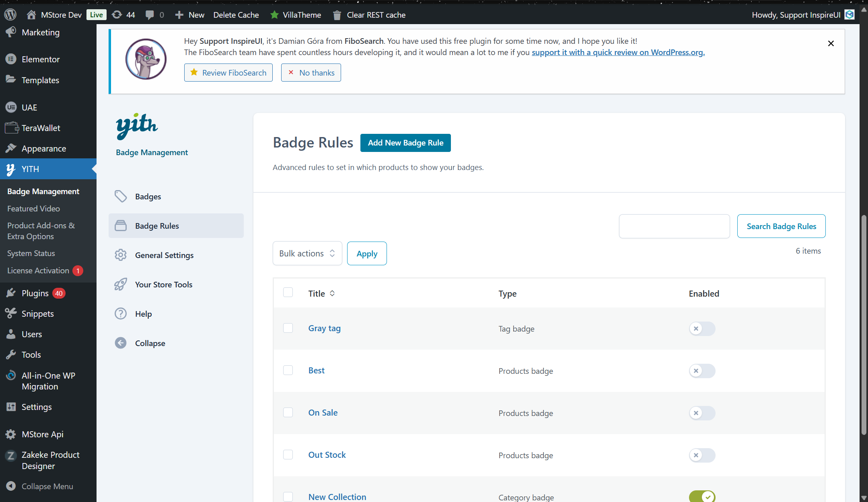
Task: Open the Bulk actions dropdown
Action: (307, 253)
